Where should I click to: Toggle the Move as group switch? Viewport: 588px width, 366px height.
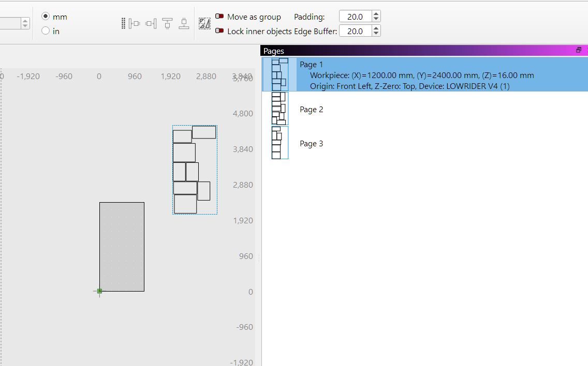(x=219, y=17)
